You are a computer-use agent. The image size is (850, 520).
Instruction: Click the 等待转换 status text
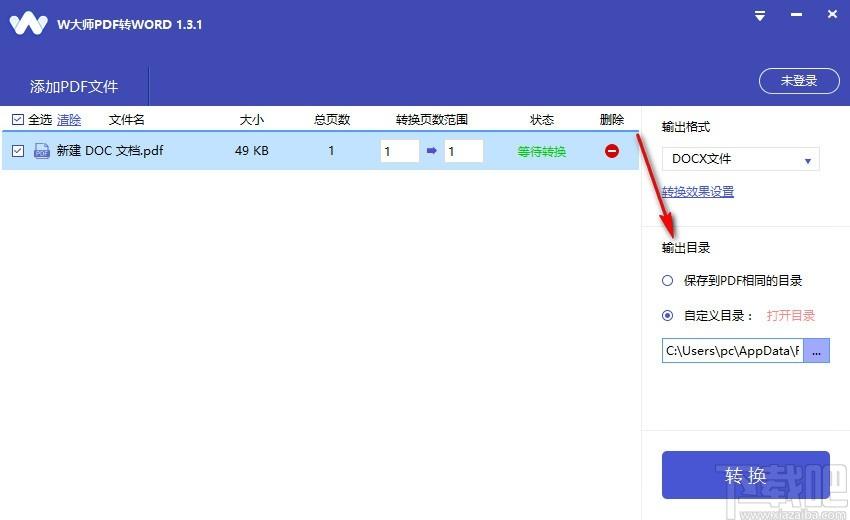542,151
